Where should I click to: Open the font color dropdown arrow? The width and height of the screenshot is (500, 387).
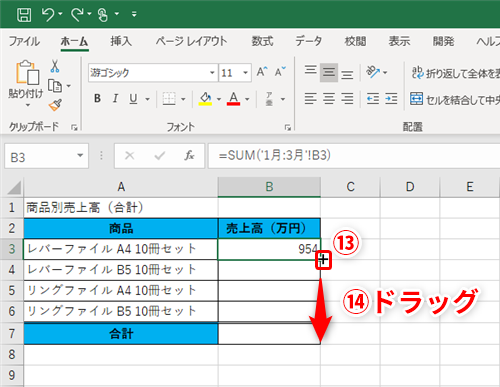[247, 99]
